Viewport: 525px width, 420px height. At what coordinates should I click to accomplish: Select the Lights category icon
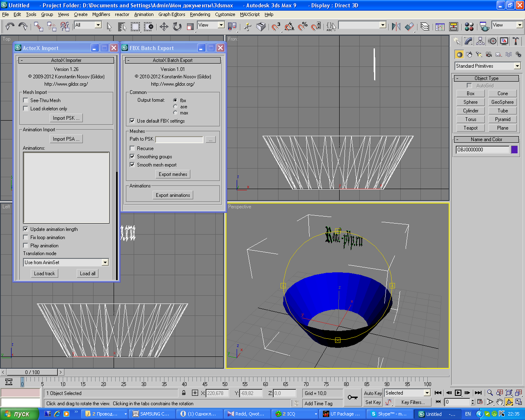point(479,54)
